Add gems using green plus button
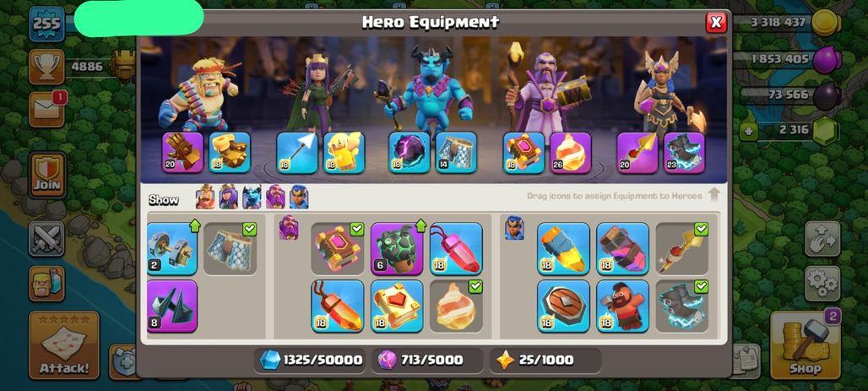This screenshot has width=868, height=391. [748, 132]
